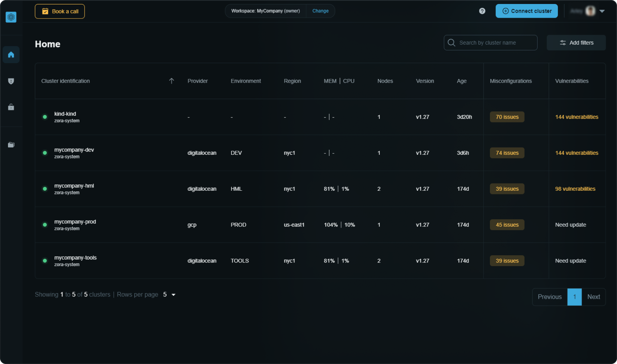Open the shield security icon in sidebar
Image resolution: width=617 pixels, height=364 pixels.
point(11,81)
